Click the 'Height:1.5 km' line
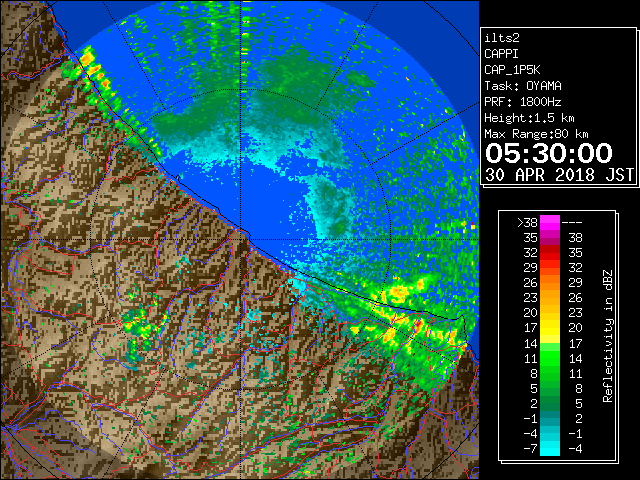The width and height of the screenshot is (640, 480). pos(529,118)
